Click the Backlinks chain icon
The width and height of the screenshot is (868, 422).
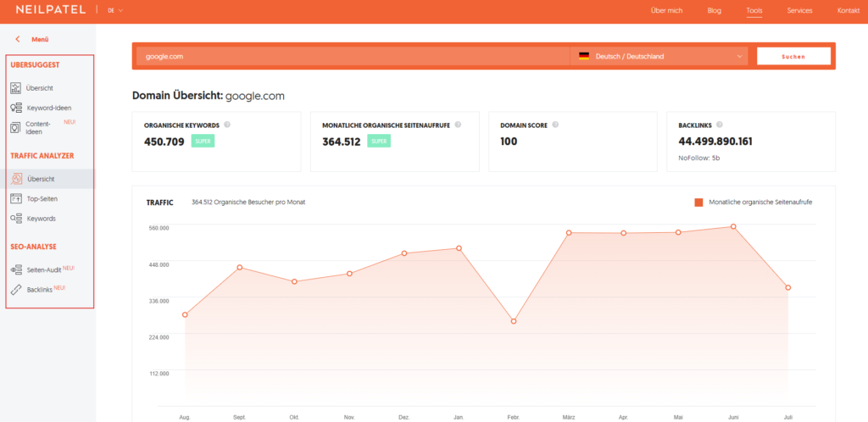pos(16,289)
